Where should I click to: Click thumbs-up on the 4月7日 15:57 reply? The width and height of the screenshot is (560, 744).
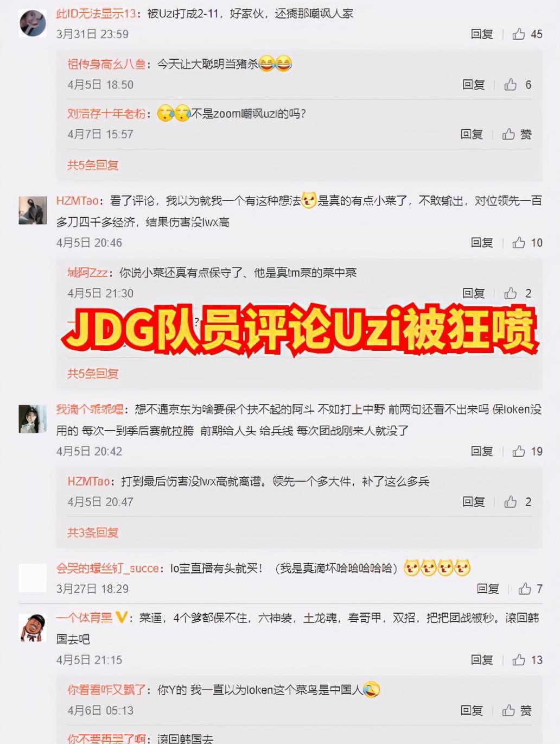click(x=517, y=134)
